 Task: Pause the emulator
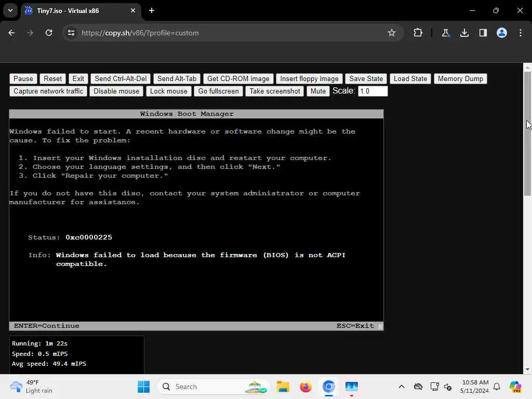tap(23, 79)
